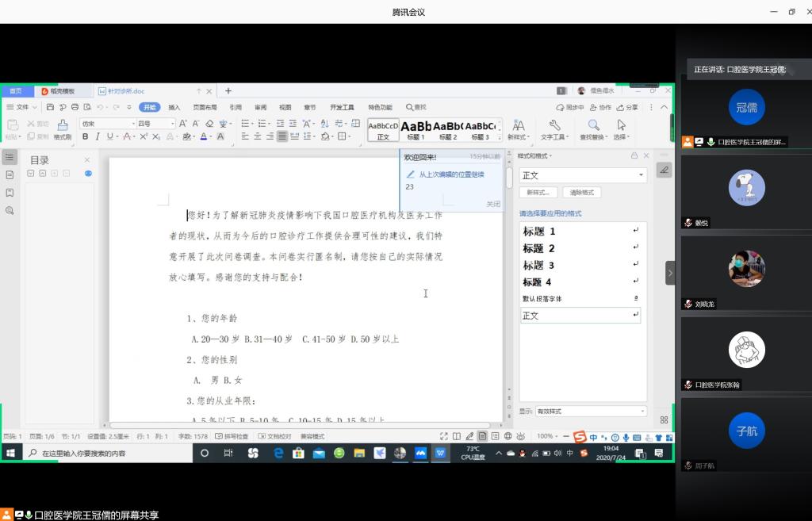Select justify alignment button
The image size is (812, 521).
[x=282, y=136]
